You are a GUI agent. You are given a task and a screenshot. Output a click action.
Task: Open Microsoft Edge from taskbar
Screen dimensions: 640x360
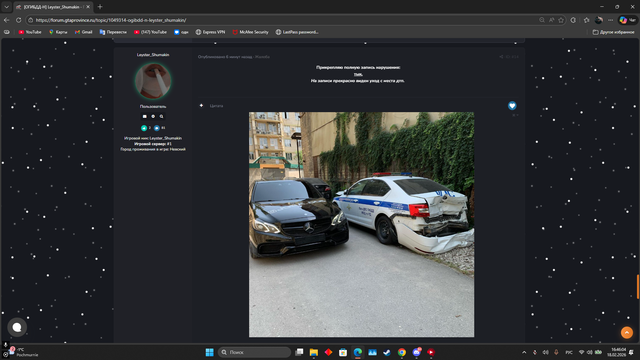coord(358,352)
